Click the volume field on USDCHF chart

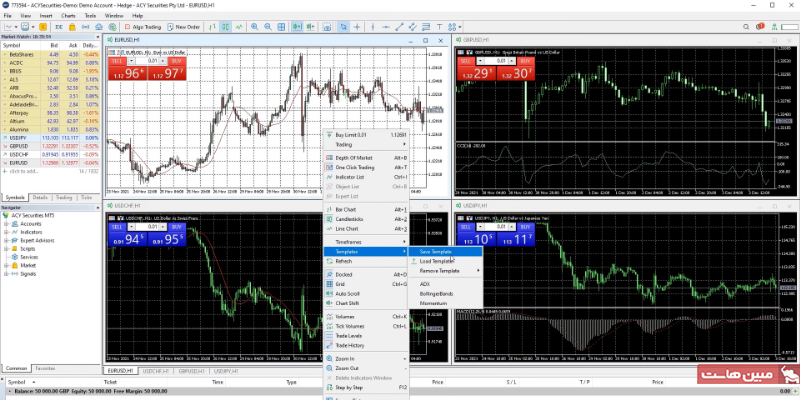pos(147,227)
